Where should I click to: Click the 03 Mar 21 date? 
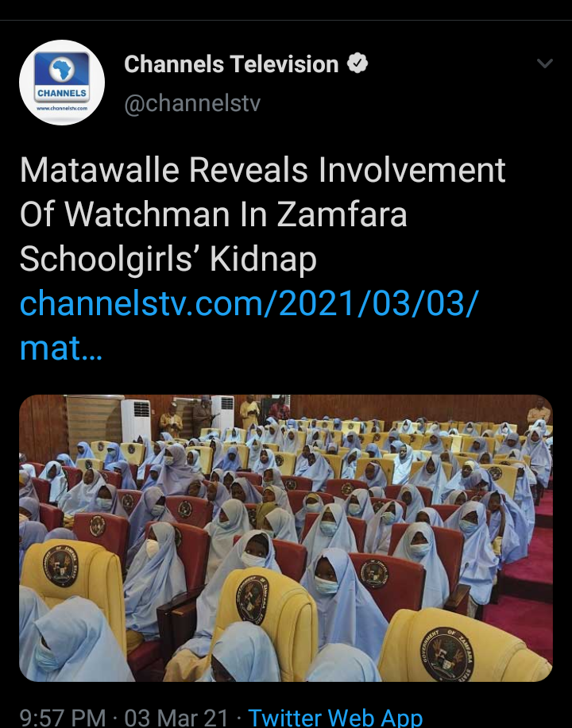(176, 718)
